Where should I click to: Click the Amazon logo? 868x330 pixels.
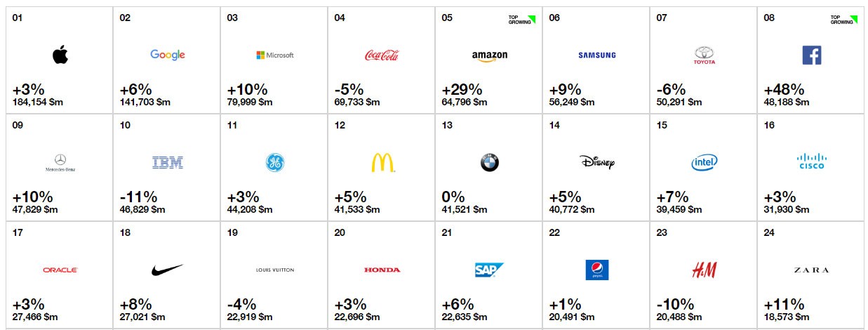click(x=489, y=56)
